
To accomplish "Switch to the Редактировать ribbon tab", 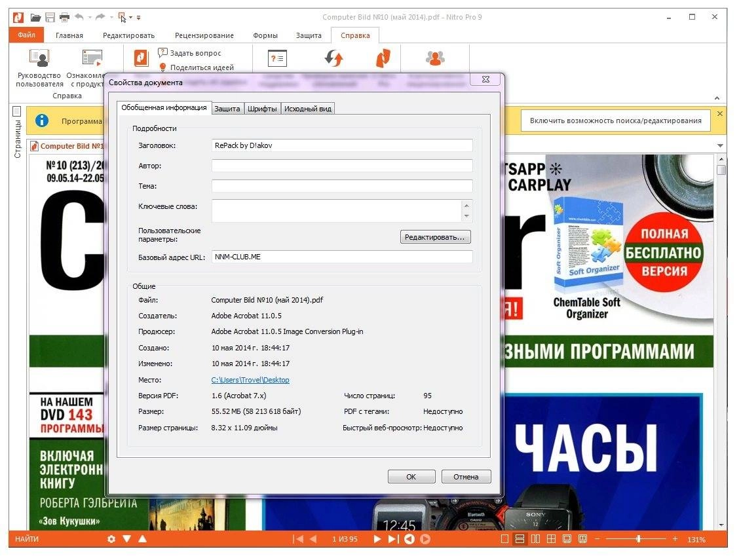I will [x=128, y=35].
